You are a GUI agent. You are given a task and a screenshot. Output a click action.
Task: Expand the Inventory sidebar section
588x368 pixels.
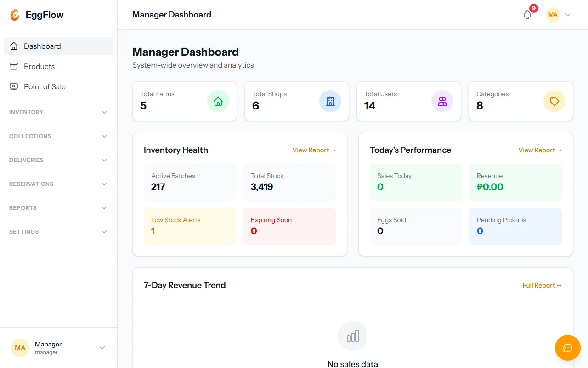tap(58, 112)
